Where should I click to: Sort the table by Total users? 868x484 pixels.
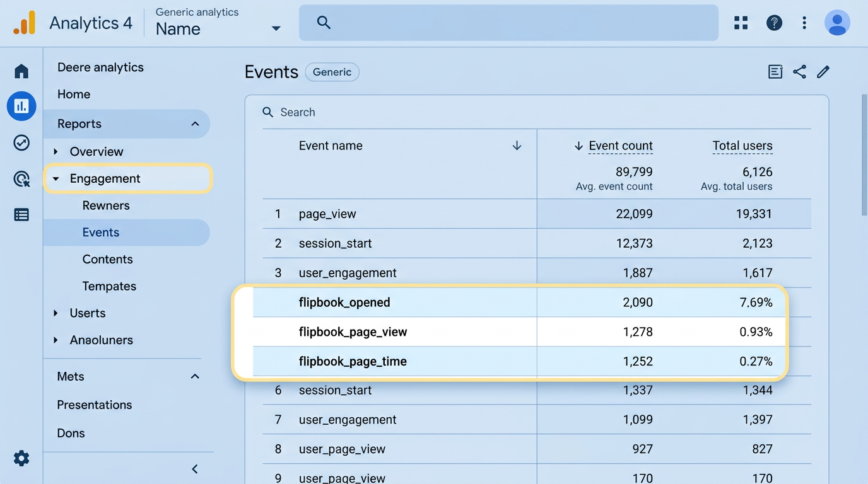tap(742, 146)
